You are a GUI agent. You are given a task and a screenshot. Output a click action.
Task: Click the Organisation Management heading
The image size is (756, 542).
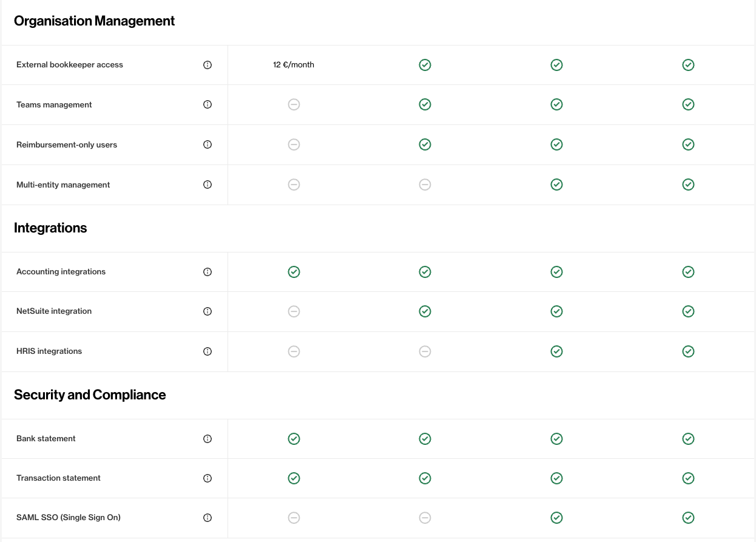tap(94, 21)
